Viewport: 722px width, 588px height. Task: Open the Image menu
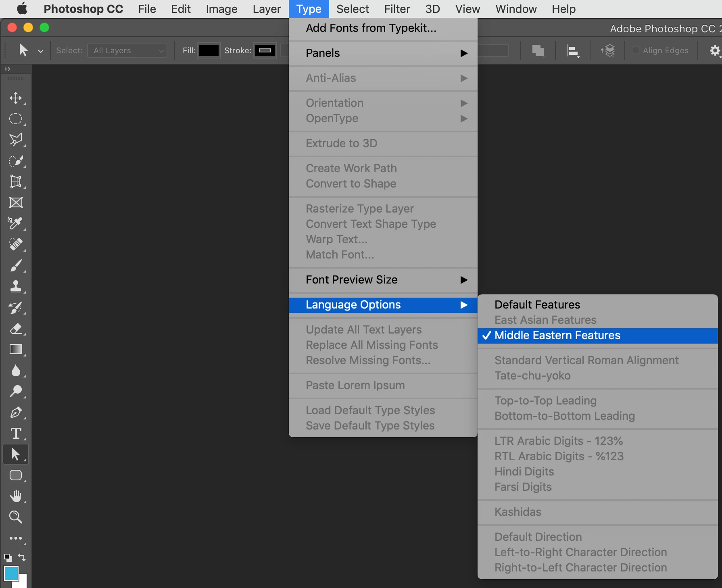click(221, 9)
